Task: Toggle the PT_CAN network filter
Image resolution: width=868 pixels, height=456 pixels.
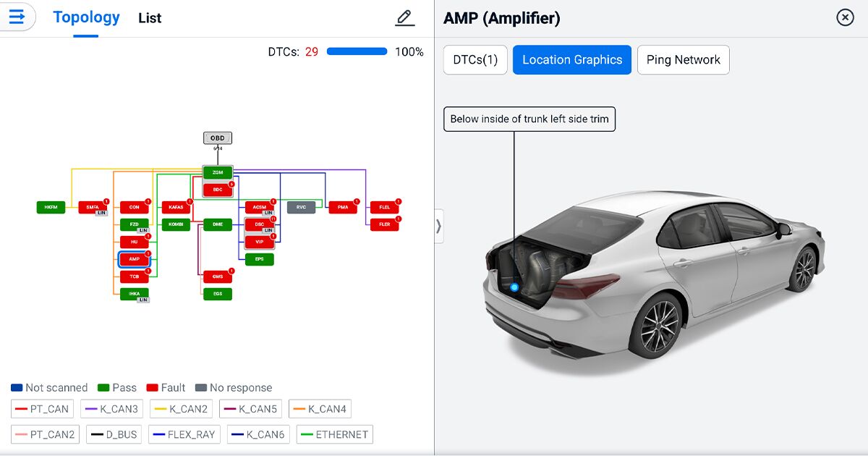Action: coord(42,408)
